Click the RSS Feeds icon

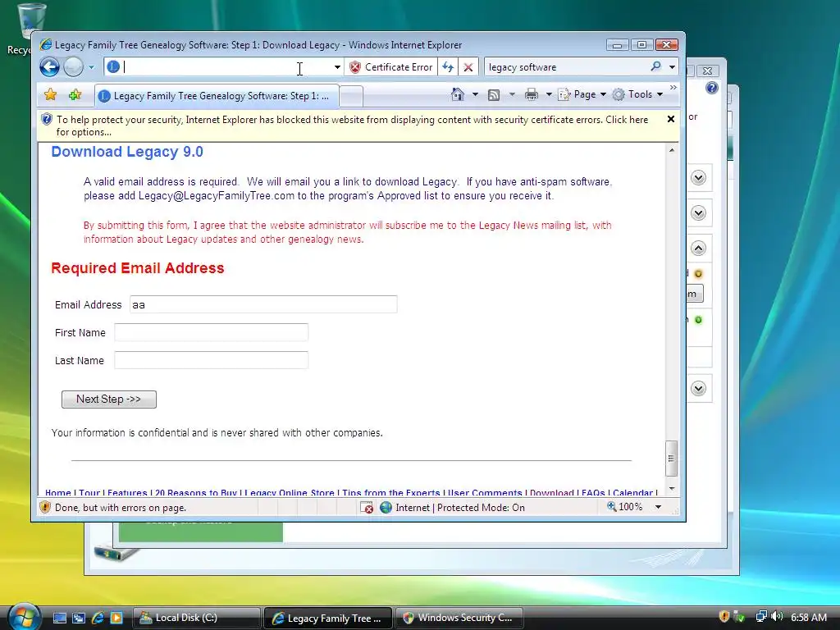(x=494, y=95)
